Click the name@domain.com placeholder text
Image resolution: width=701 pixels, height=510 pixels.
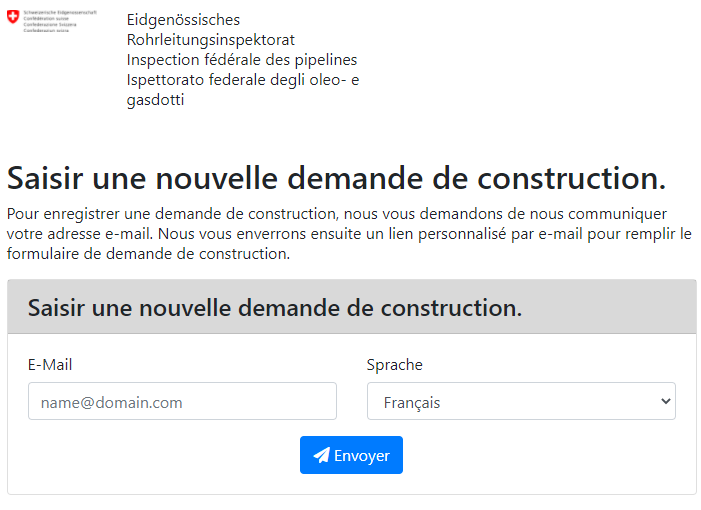point(112,403)
